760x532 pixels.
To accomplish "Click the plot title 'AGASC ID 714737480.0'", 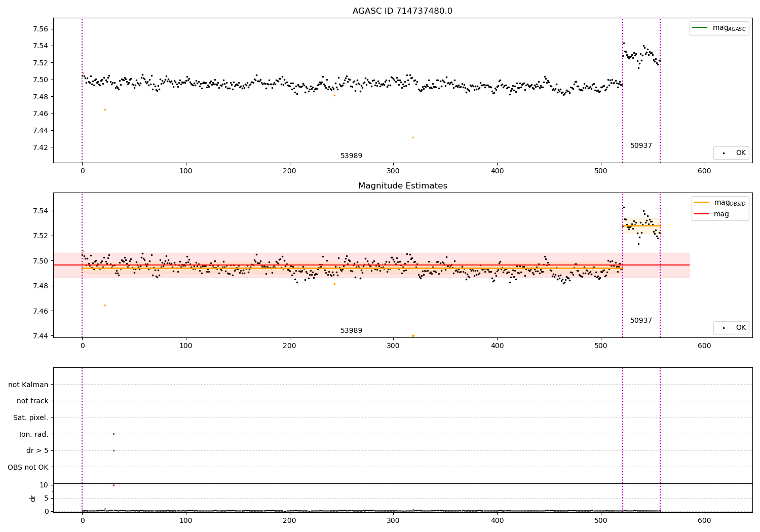I will coord(402,11).
